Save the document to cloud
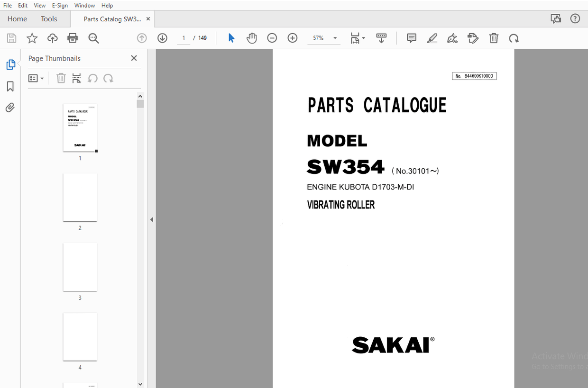Viewport: 588px width, 388px height. [x=52, y=38]
